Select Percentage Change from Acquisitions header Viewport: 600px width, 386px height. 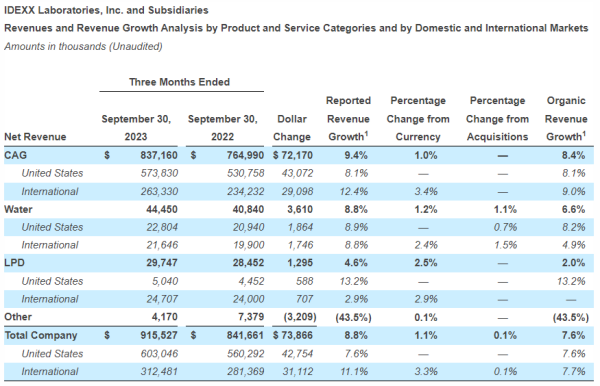[x=497, y=119]
